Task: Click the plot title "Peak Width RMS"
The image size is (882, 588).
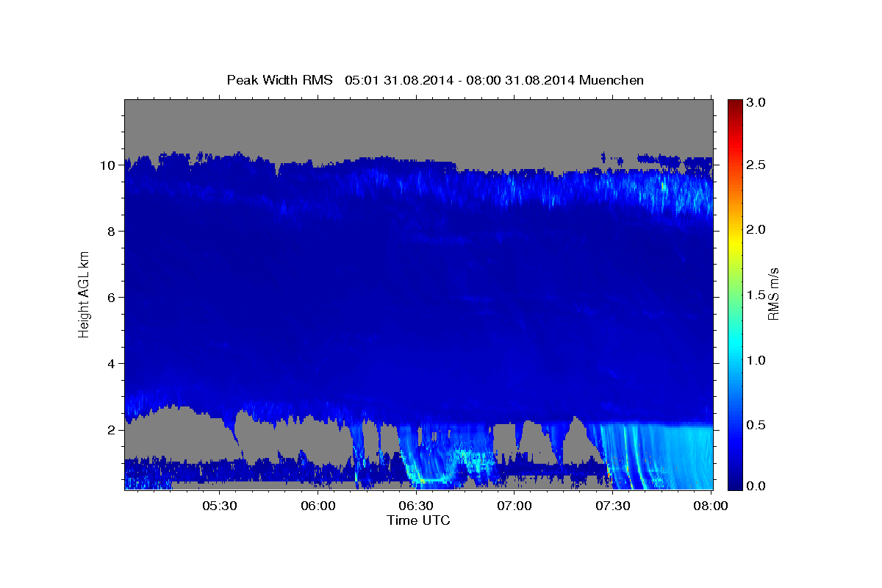Action: [279, 79]
